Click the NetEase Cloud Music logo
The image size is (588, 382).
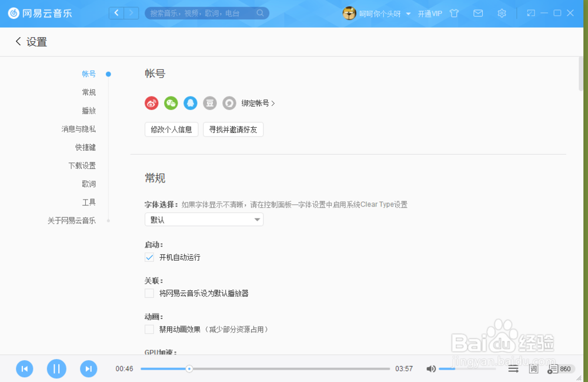(40, 13)
